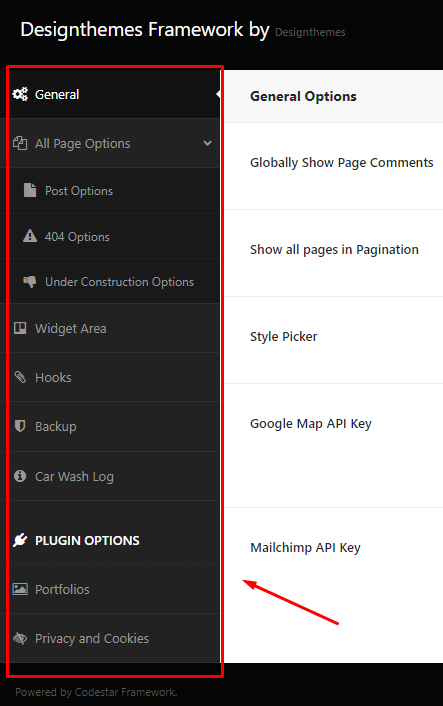
Task: Click the Widget Area layout icon
Action: 20,328
